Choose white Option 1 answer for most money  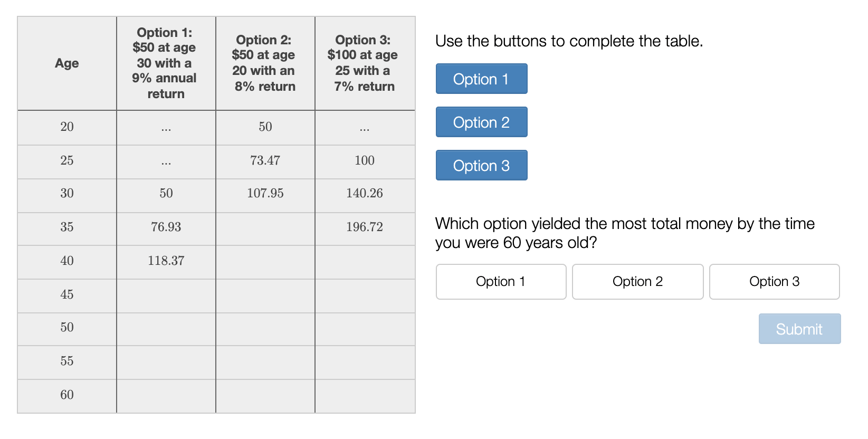click(x=501, y=282)
